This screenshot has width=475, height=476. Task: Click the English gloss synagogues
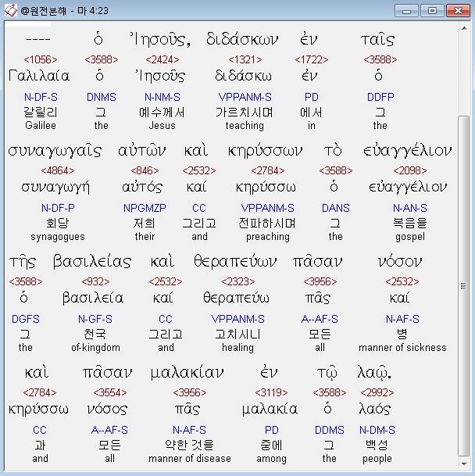[58, 237]
